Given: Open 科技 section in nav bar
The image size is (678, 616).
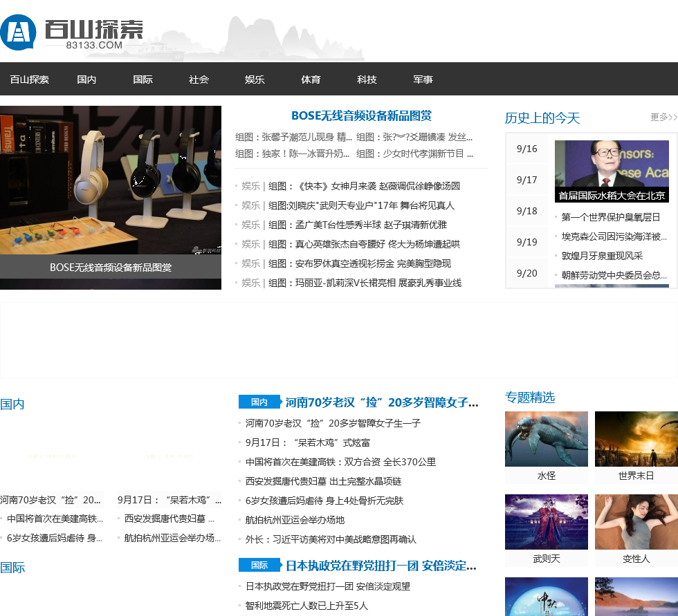Looking at the screenshot, I should (x=367, y=80).
